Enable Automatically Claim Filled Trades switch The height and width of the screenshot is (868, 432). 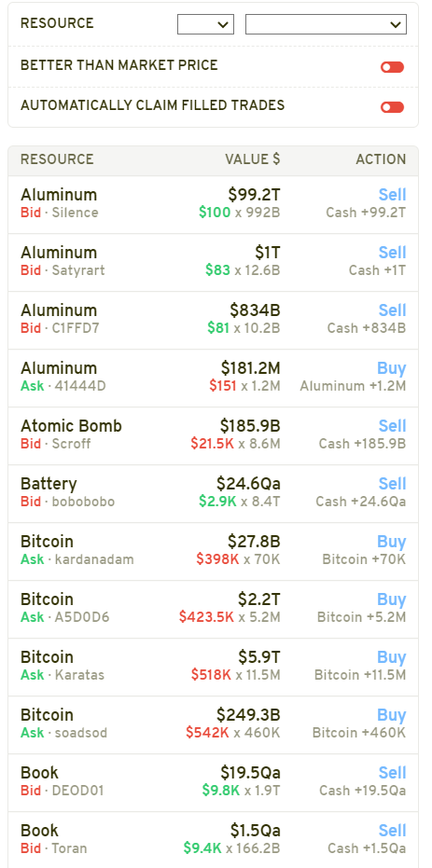tap(392, 107)
